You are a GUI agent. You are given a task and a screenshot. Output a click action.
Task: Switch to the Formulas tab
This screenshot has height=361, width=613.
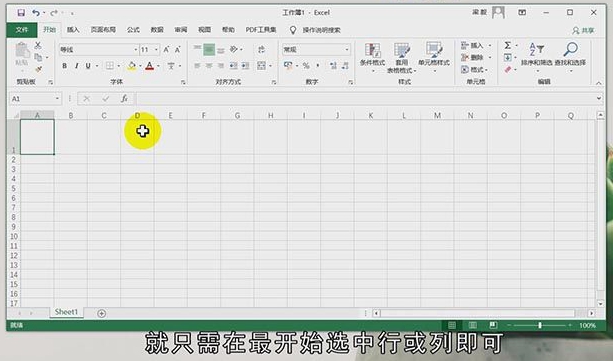pyautogui.click(x=133, y=30)
